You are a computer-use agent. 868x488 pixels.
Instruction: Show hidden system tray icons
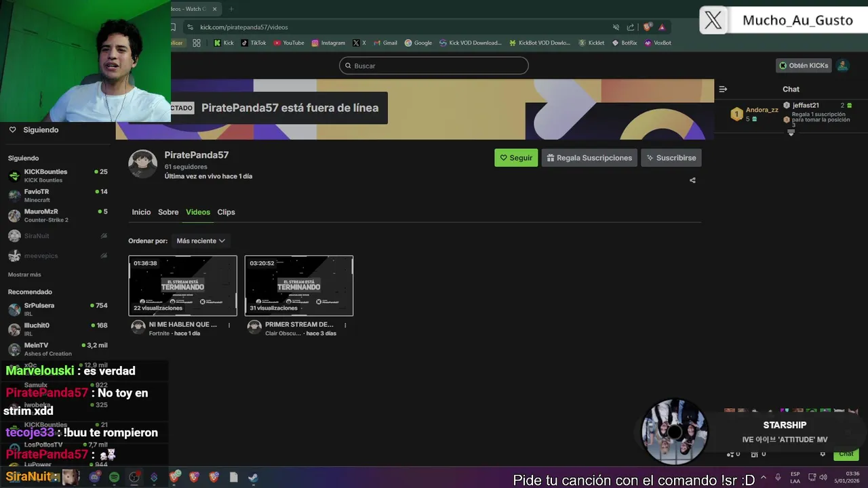coord(764,477)
